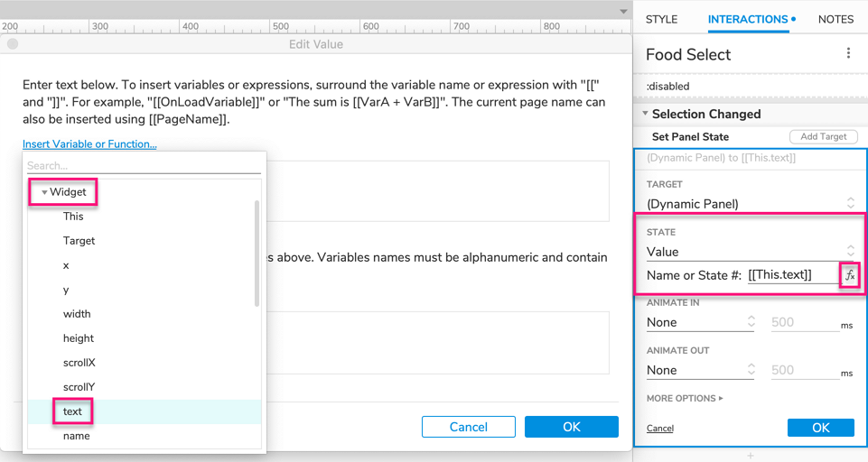
Task: Close the Edit Value dialog with gray circle
Action: pyautogui.click(x=13, y=43)
